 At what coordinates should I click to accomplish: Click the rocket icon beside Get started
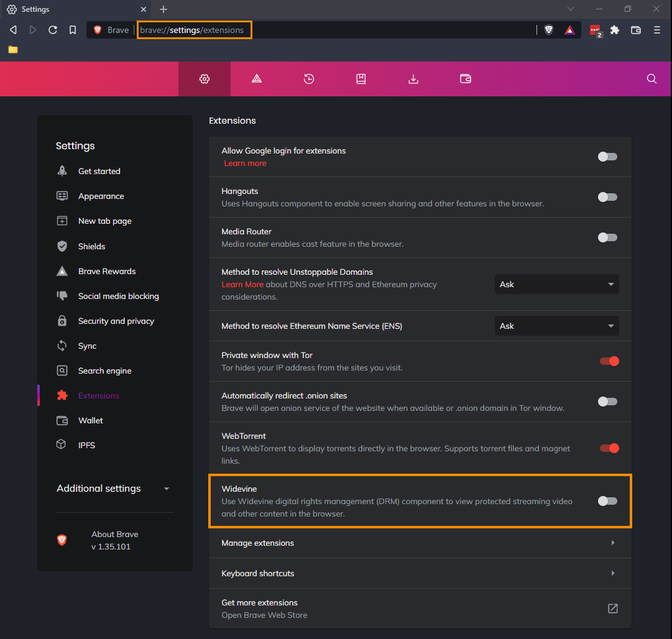pos(62,171)
